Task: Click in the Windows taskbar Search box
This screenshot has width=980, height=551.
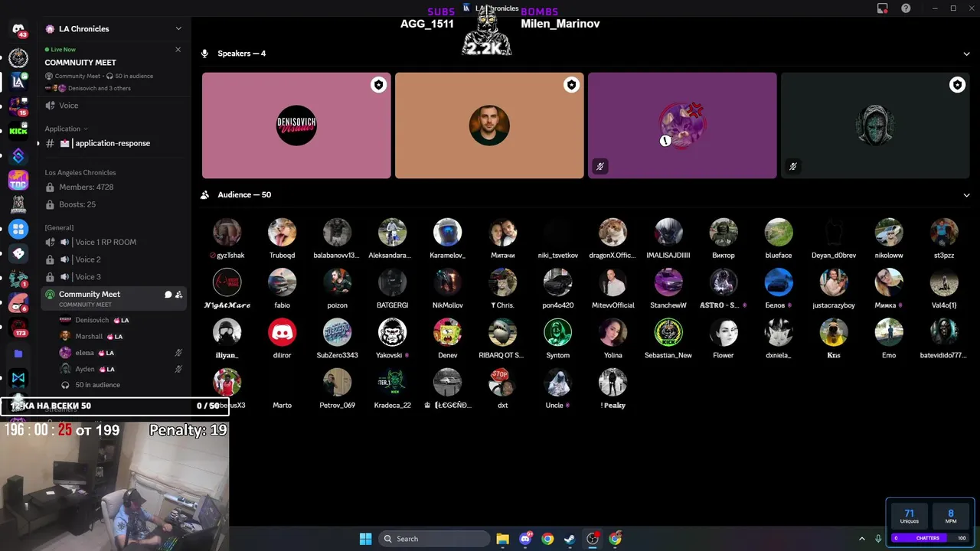Action: click(434, 539)
